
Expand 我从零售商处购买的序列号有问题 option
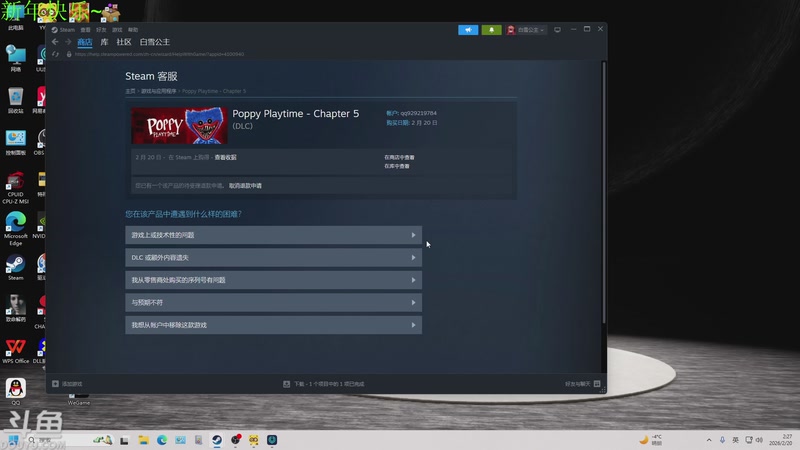coord(273,280)
